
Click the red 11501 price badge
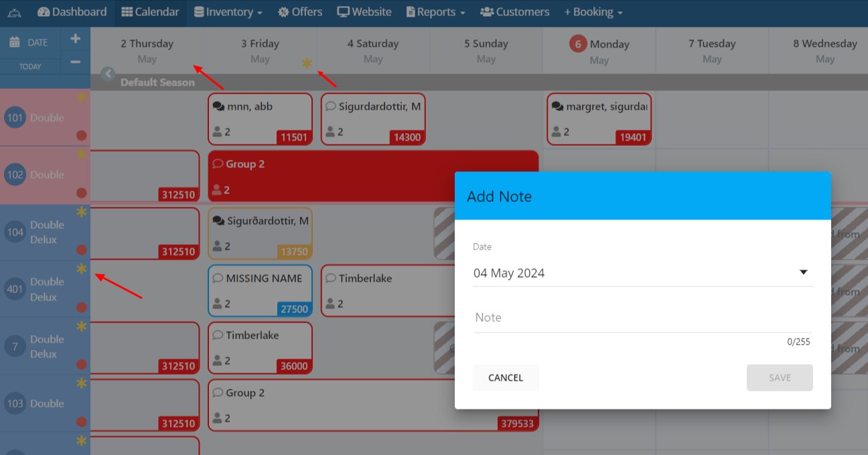pyautogui.click(x=294, y=138)
